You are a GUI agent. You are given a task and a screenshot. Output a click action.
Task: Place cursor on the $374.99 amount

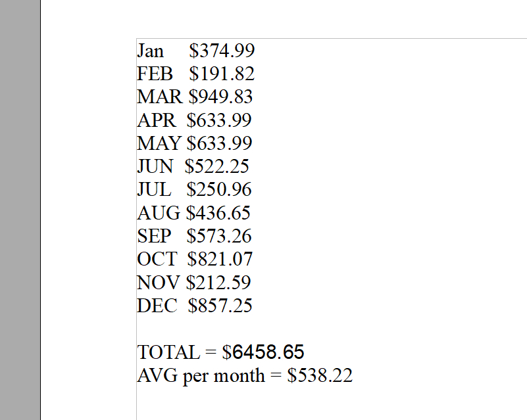[222, 51]
